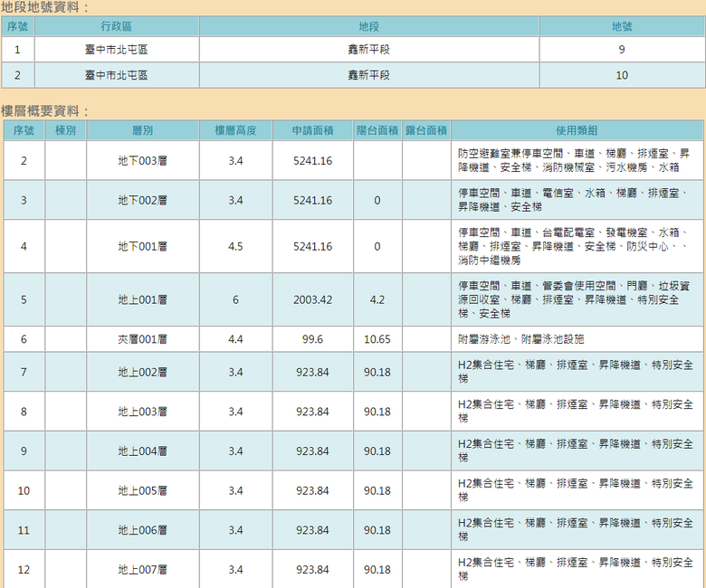The image size is (706, 588).
Task: Select land number 9 cell
Action: tap(622, 50)
